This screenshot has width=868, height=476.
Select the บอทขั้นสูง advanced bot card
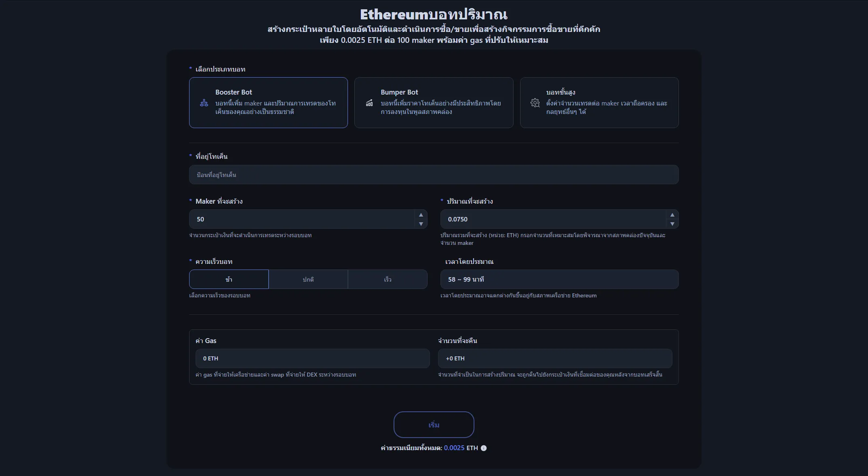tap(599, 103)
